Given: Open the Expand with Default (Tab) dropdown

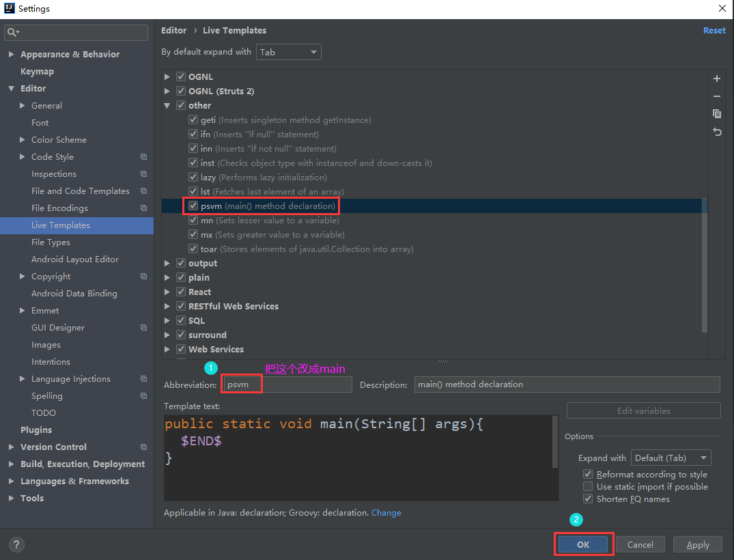Looking at the screenshot, I should tap(671, 458).
